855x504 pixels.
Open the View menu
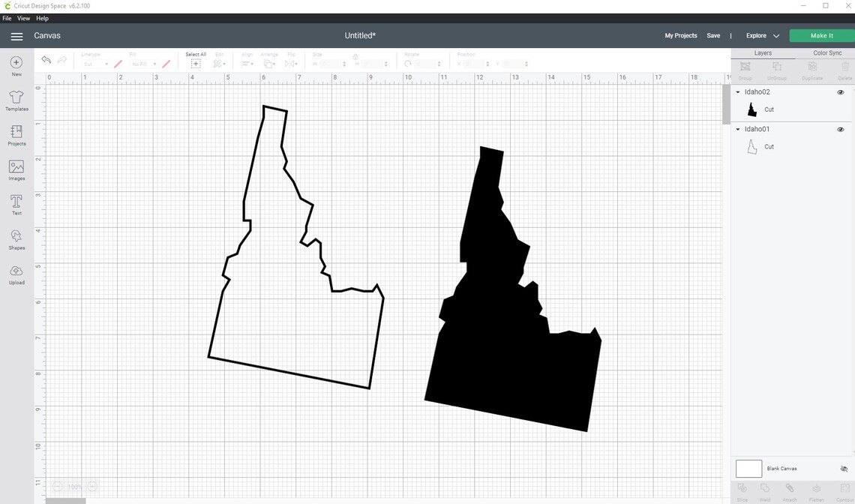point(23,18)
